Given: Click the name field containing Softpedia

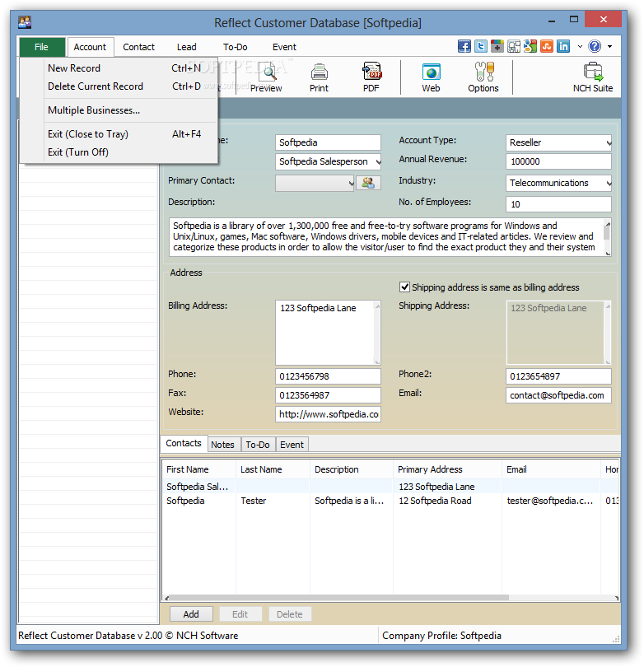Looking at the screenshot, I should pos(328,142).
